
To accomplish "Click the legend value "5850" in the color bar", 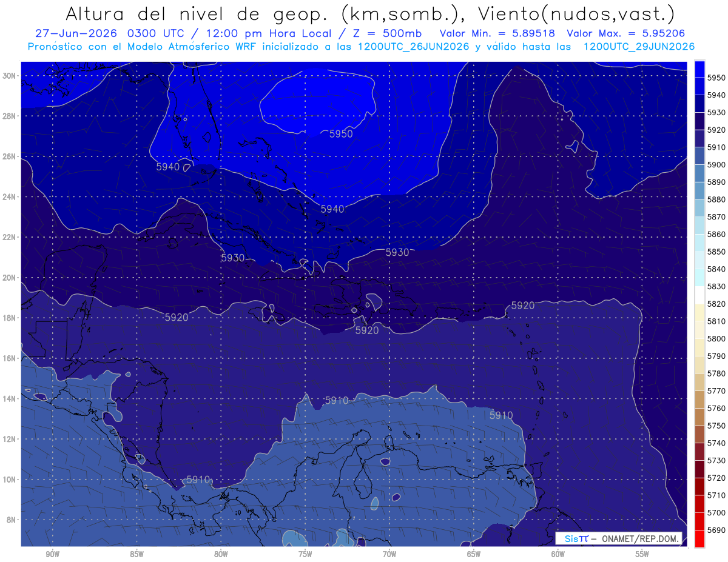I will 717,252.
